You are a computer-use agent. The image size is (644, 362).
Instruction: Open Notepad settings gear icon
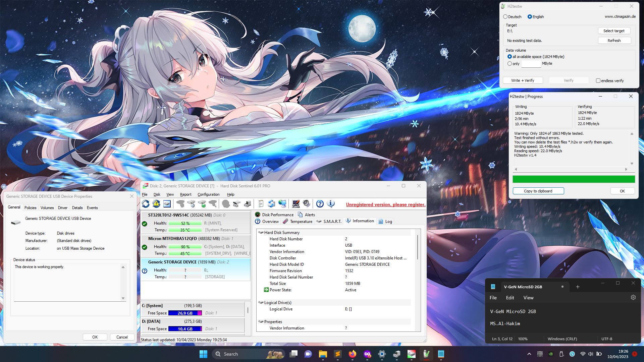coord(633,297)
